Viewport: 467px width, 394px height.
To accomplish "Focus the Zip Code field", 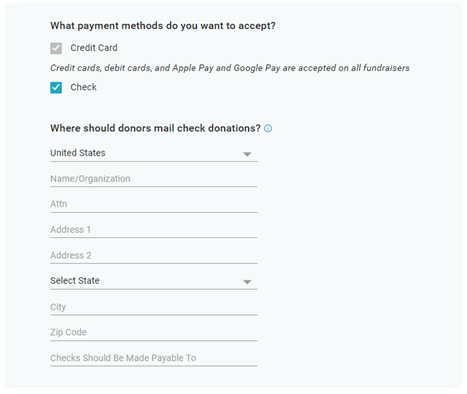I will 154,333.
